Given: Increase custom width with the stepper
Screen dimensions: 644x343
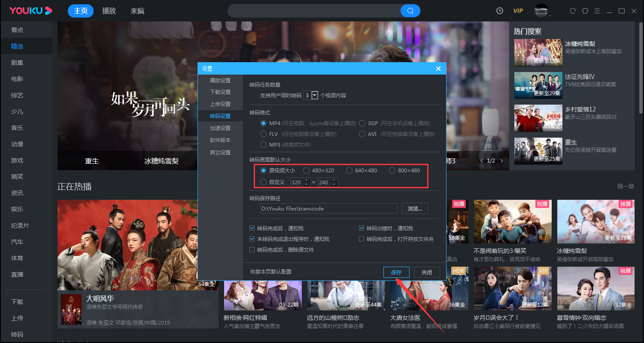Looking at the screenshot, I should coord(306,180).
